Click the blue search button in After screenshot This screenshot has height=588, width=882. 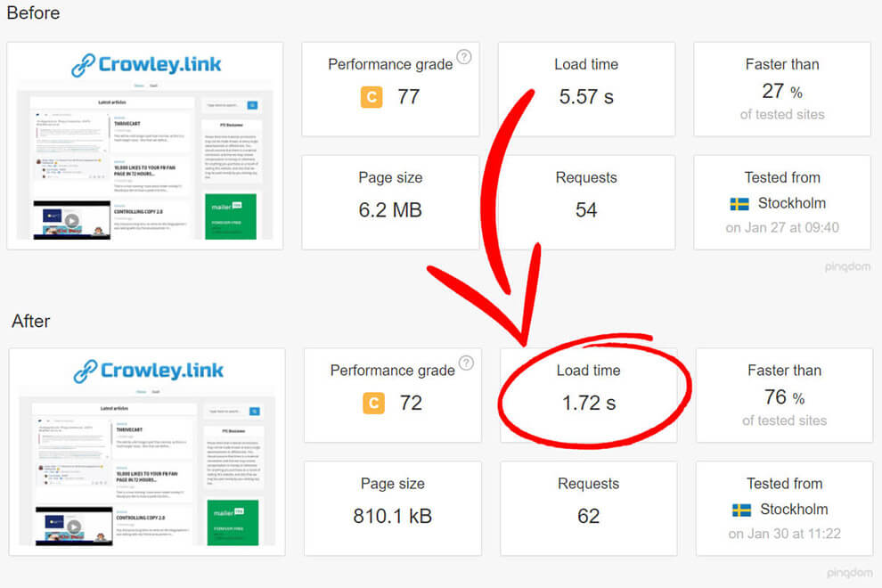[x=255, y=412]
